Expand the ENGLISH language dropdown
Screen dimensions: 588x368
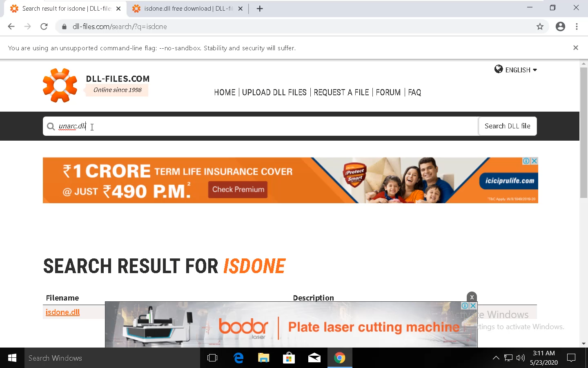[x=521, y=70]
